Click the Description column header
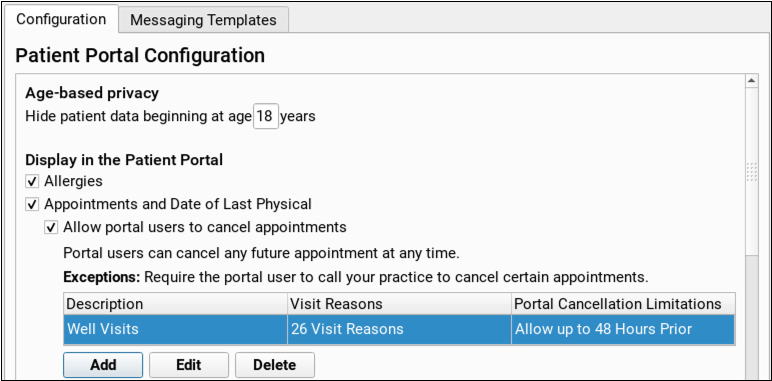Image resolution: width=772 pixels, height=381 pixels. 175,304
